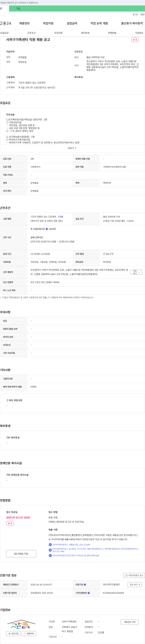Download the 응시원서 .hwp attachment
Screen dimensions: 145x644
pos(96,550)
